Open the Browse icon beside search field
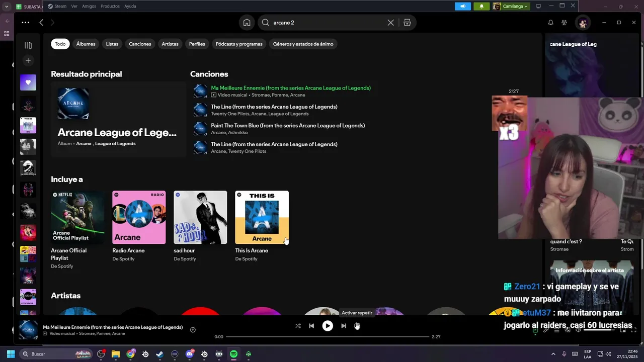 (x=407, y=23)
